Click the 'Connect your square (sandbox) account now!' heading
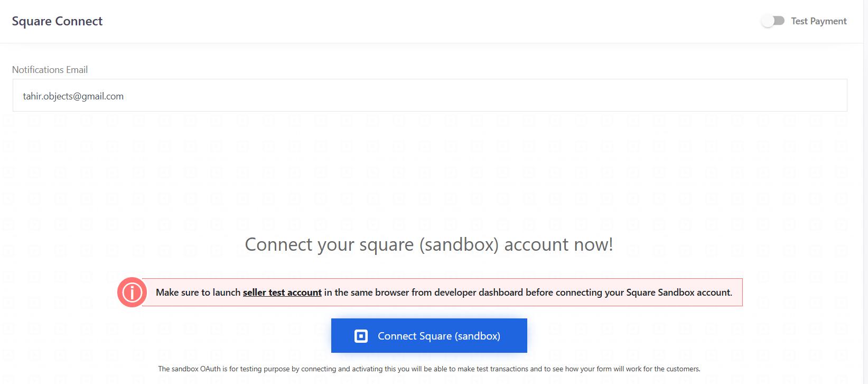The height and width of the screenshot is (384, 868). [x=428, y=244]
